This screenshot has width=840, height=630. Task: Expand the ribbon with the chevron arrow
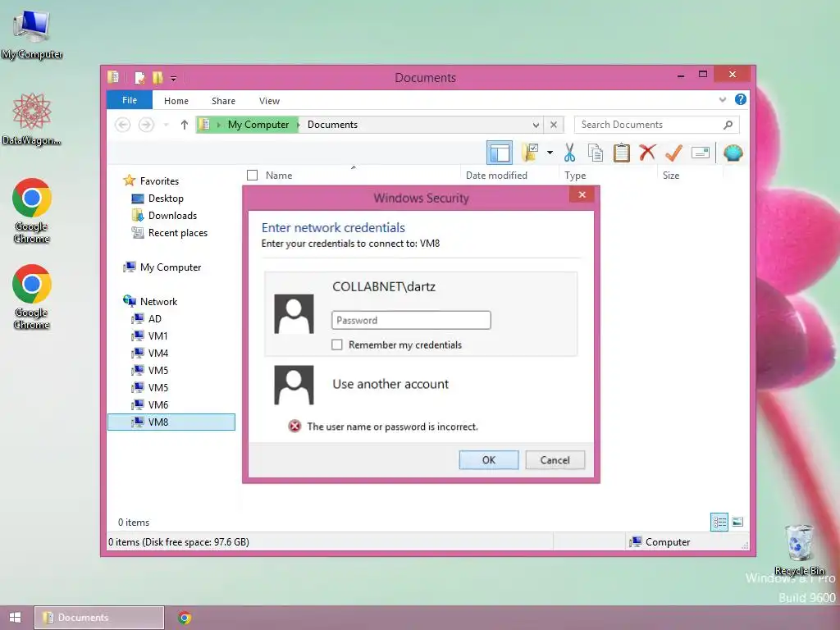click(722, 99)
